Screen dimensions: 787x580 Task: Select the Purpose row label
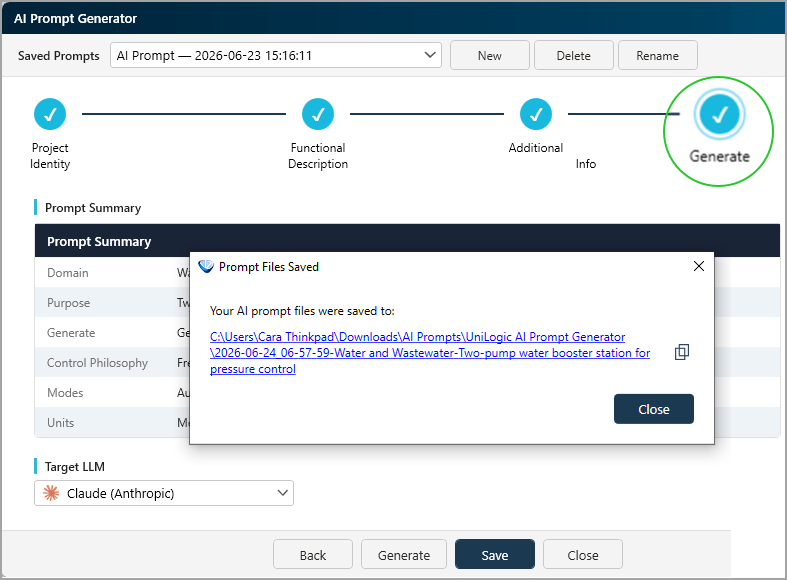click(68, 303)
